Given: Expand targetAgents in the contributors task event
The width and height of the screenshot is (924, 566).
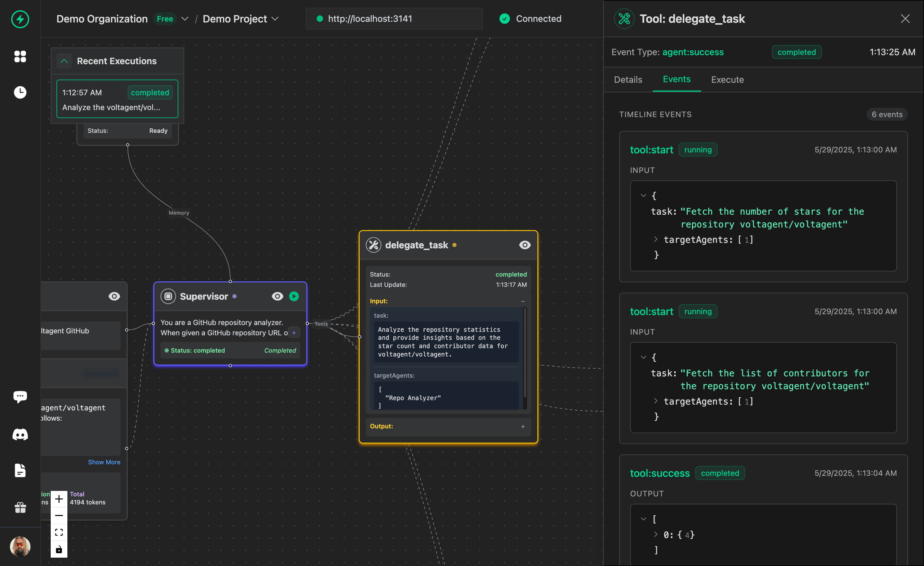Looking at the screenshot, I should click(655, 401).
